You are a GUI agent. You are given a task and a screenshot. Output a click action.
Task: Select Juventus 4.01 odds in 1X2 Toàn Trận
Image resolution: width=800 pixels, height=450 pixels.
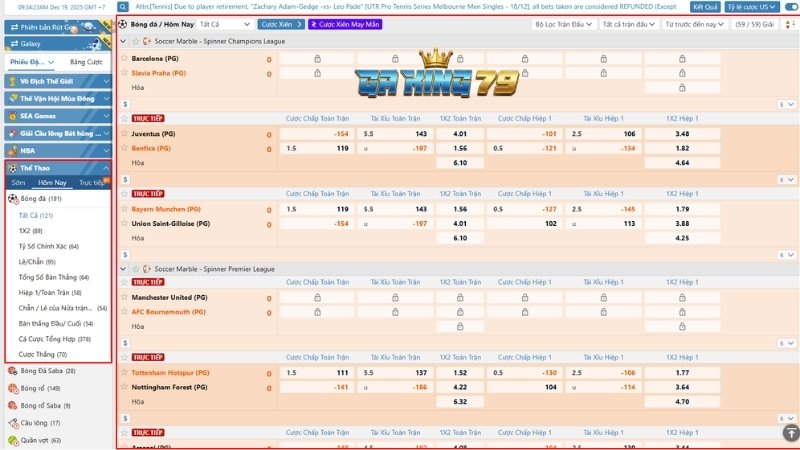pos(460,134)
